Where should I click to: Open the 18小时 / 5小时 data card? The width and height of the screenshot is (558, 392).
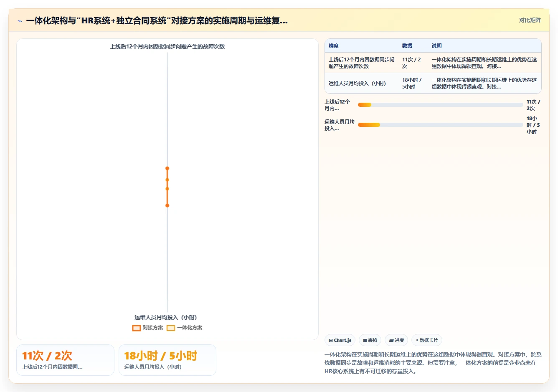pos(167,360)
